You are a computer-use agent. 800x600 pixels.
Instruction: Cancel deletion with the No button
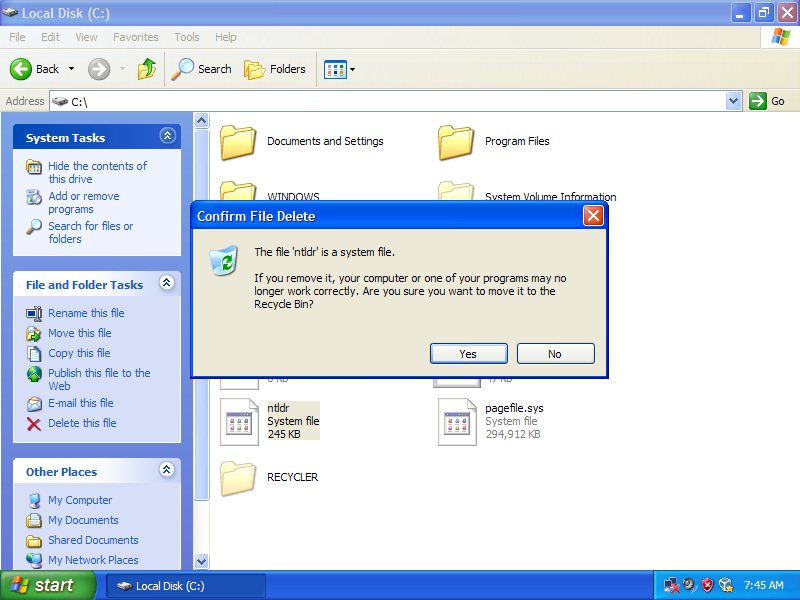click(x=555, y=354)
